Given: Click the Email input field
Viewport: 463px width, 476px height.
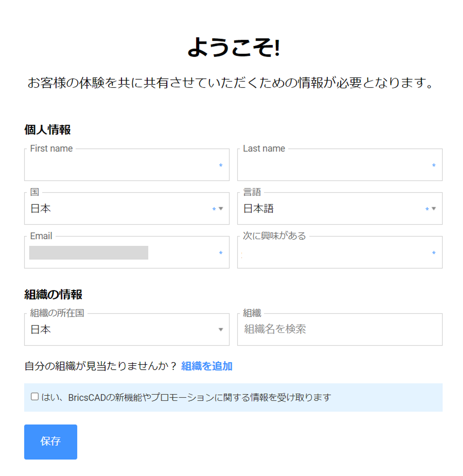Looking at the screenshot, I should point(127,252).
